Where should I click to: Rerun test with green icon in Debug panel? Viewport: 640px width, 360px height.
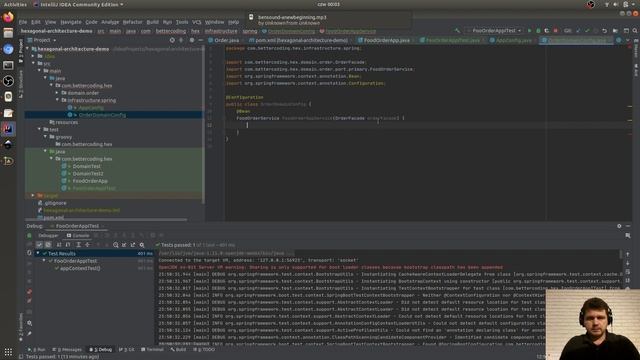29,236
